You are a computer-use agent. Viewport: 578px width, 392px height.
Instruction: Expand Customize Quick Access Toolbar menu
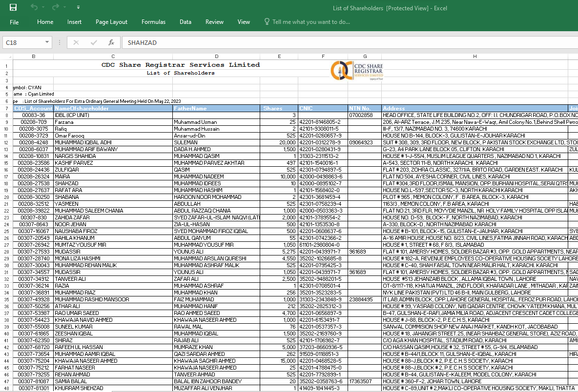pyautogui.click(x=78, y=7)
